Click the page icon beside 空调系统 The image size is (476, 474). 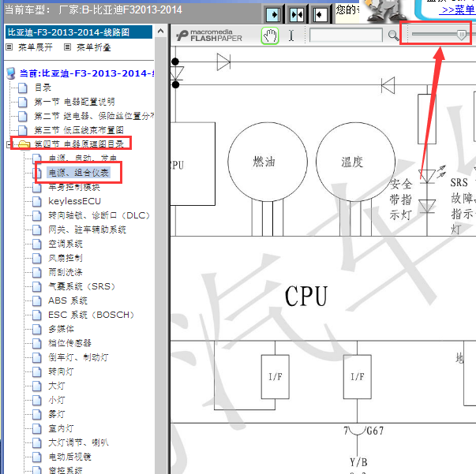(x=37, y=244)
